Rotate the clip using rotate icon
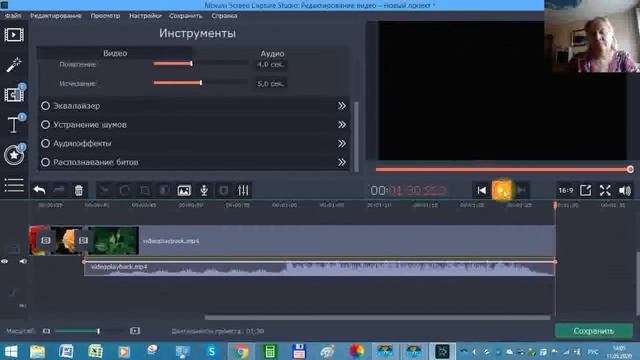 pos(124,190)
